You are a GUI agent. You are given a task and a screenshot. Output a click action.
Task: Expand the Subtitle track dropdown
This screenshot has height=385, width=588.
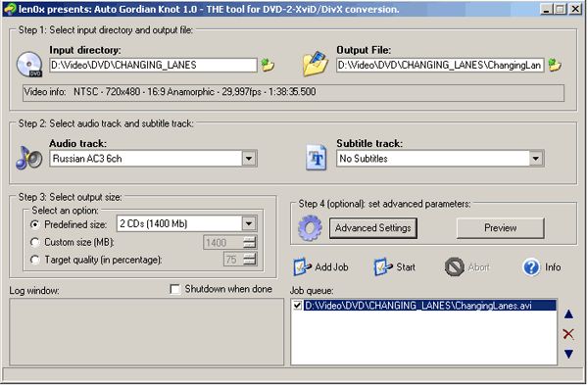point(536,158)
